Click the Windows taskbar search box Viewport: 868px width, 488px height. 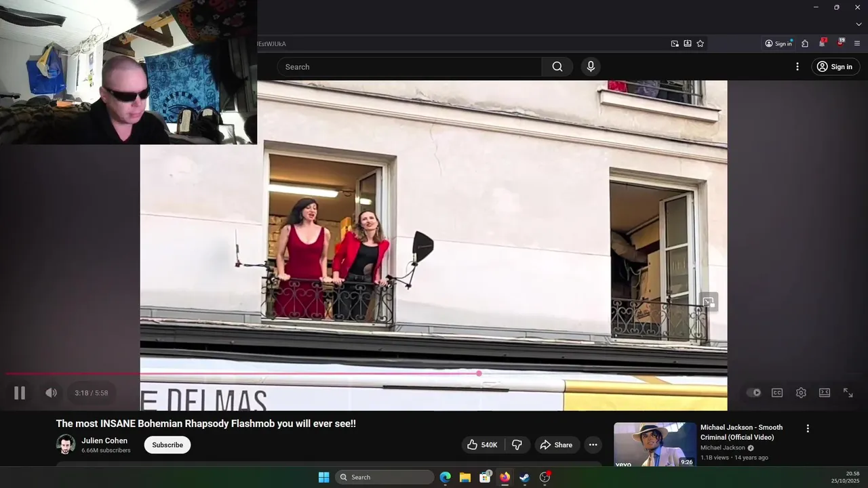385,477
